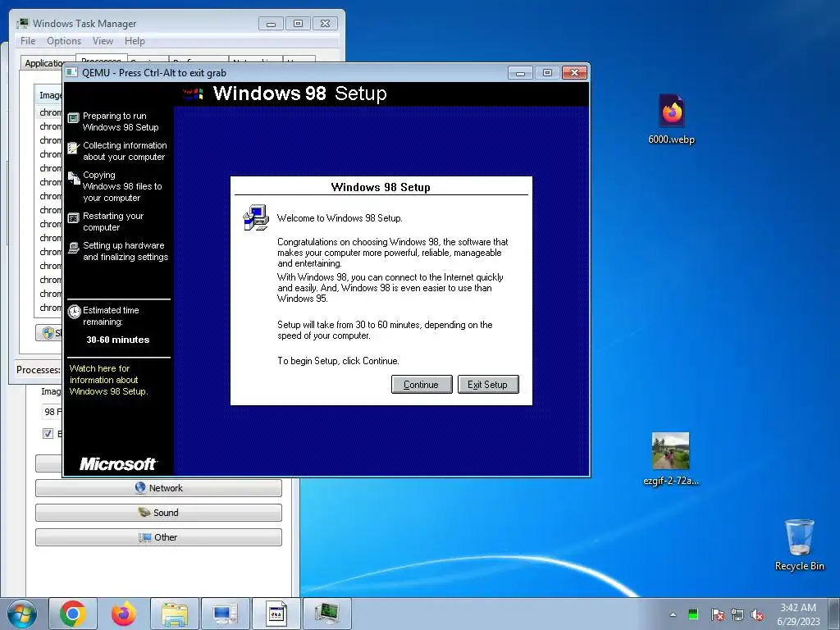Open the View menu in Task Manager

[103, 41]
